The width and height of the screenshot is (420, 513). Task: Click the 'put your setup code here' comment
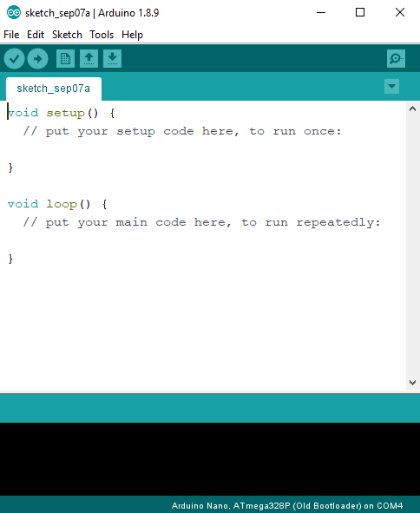pos(182,132)
